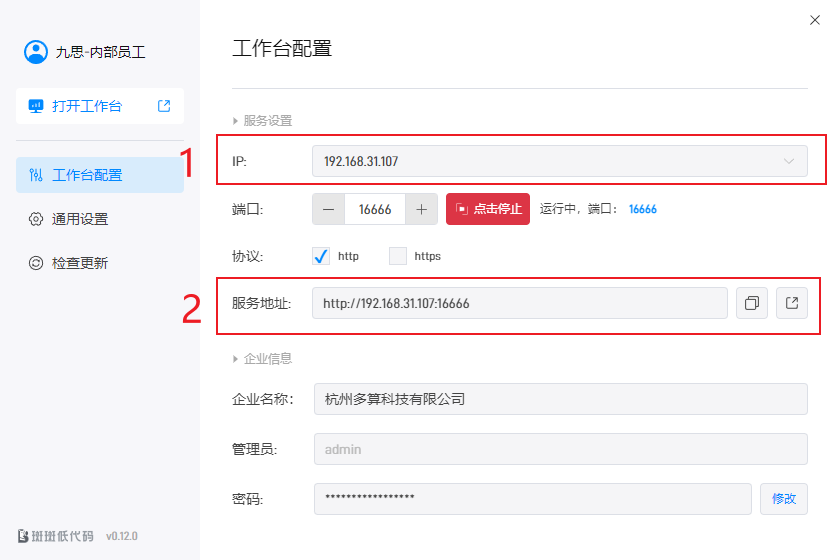
Task: Click the 工作台配置 sliders icon
Action: [x=36, y=175]
